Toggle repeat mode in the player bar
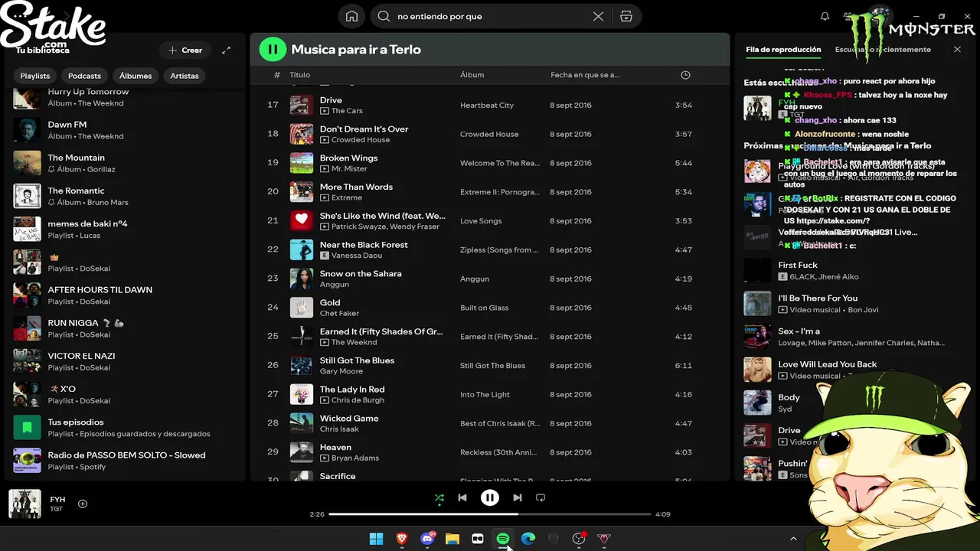This screenshot has height=551, width=980. pyautogui.click(x=541, y=497)
